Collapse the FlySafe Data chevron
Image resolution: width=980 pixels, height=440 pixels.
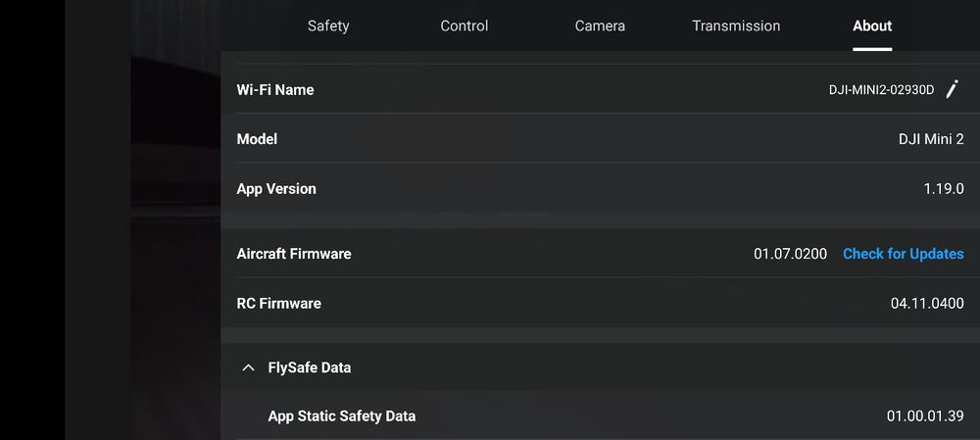point(248,367)
